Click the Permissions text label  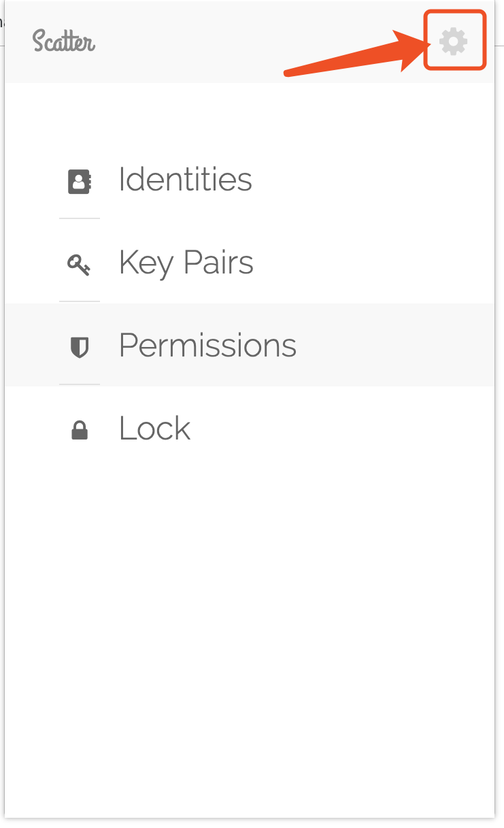click(207, 346)
